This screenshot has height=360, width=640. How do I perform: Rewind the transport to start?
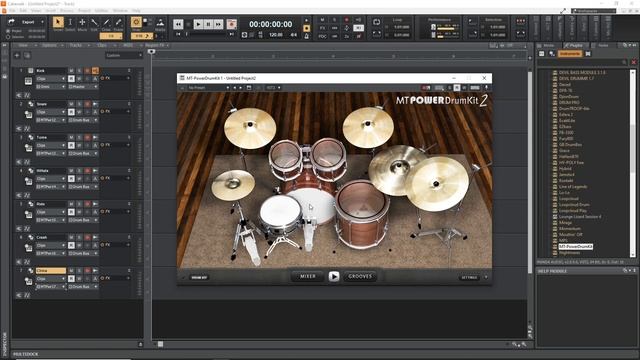tap(178, 24)
